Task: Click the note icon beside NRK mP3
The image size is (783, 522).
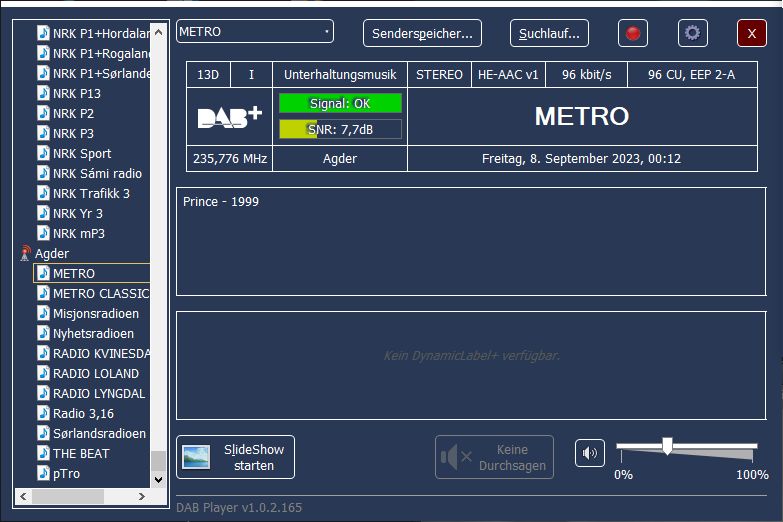Action: pyautogui.click(x=43, y=233)
